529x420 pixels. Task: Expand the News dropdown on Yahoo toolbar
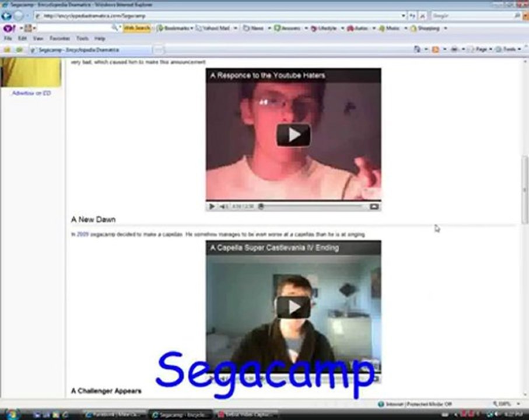point(269,29)
